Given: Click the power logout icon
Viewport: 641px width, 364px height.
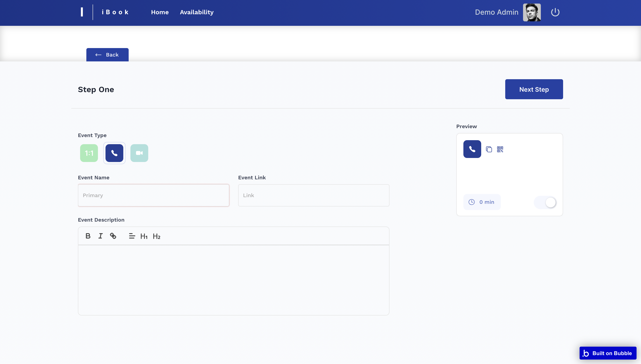Looking at the screenshot, I should (x=555, y=12).
